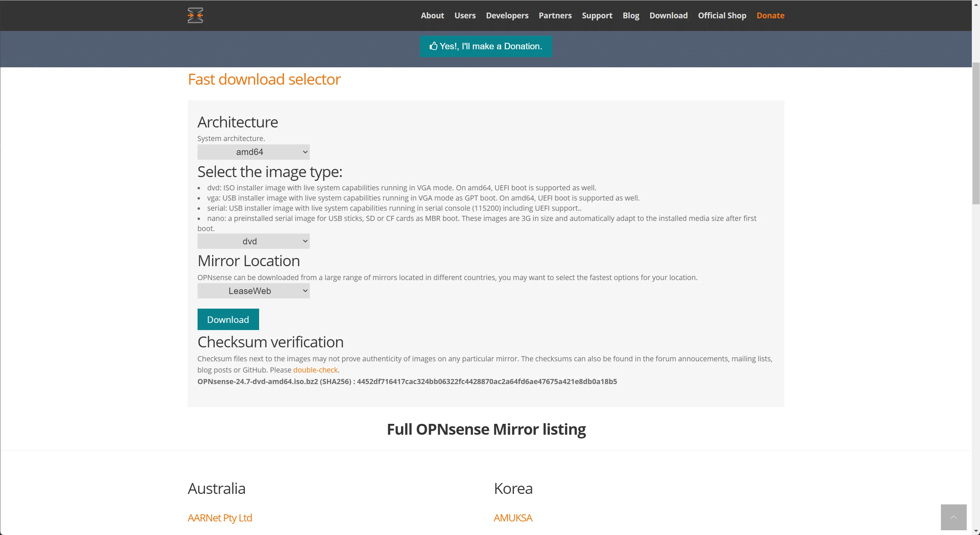Click the Developers navigation icon
980x535 pixels.
pyautogui.click(x=507, y=15)
